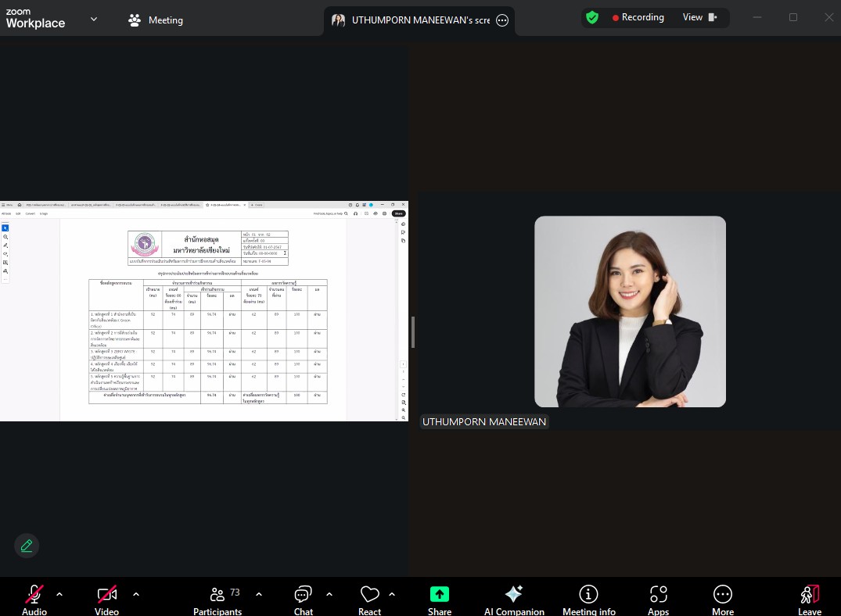
Task: Open the Zoom Workplace dropdown chevron
Action: pos(94,20)
